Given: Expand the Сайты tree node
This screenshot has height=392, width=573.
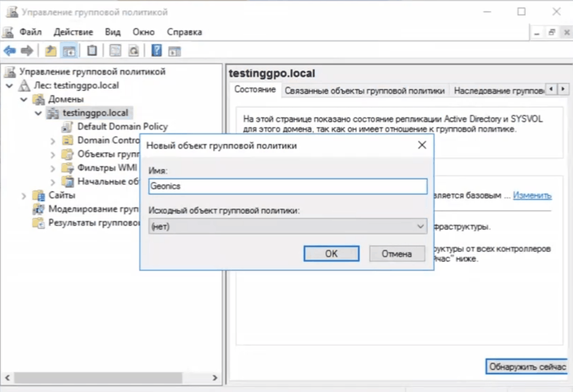Looking at the screenshot, I should coord(24,196).
